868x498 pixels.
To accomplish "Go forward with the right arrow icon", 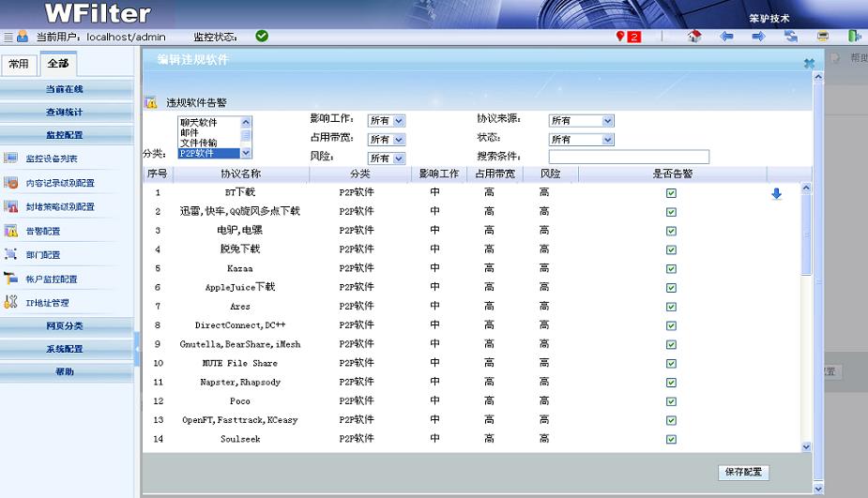I will pyautogui.click(x=758, y=37).
